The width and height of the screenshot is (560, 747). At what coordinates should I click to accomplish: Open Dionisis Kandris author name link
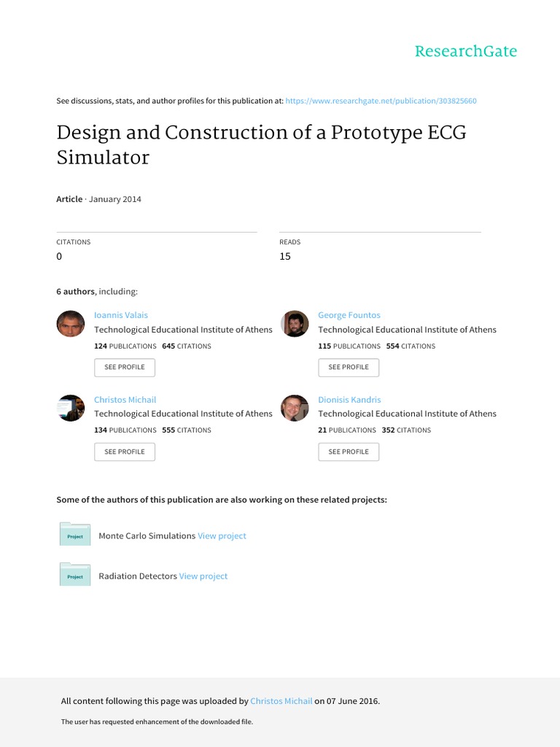pyautogui.click(x=349, y=400)
